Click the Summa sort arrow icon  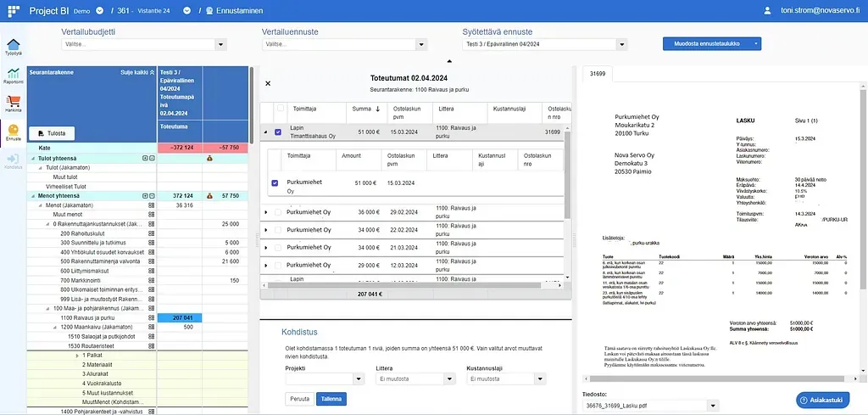tap(378, 109)
